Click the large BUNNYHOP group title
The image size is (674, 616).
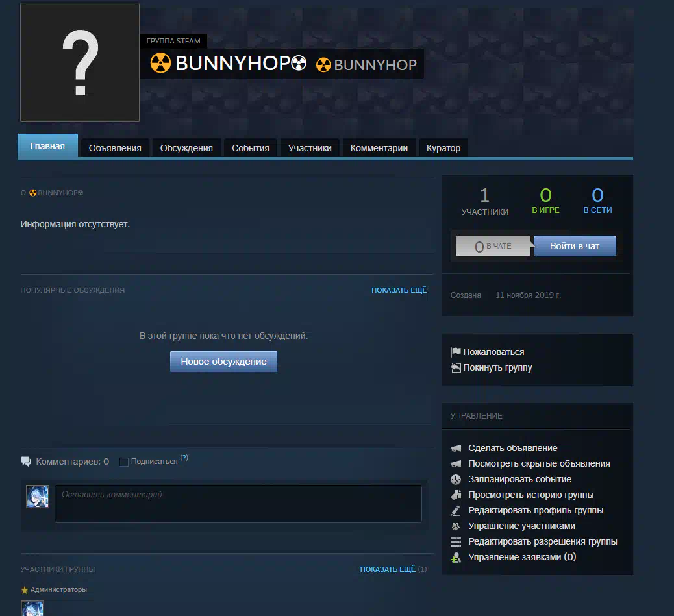[241, 63]
